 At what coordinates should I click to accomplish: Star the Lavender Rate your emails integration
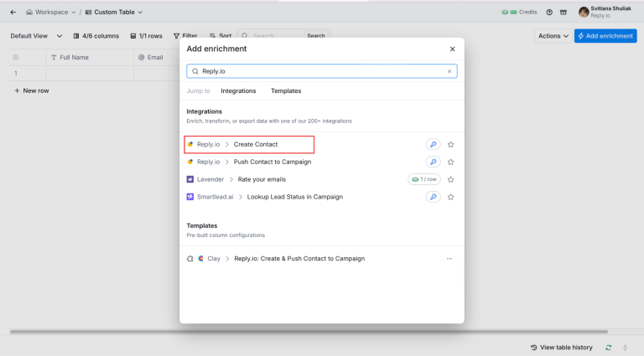click(450, 179)
